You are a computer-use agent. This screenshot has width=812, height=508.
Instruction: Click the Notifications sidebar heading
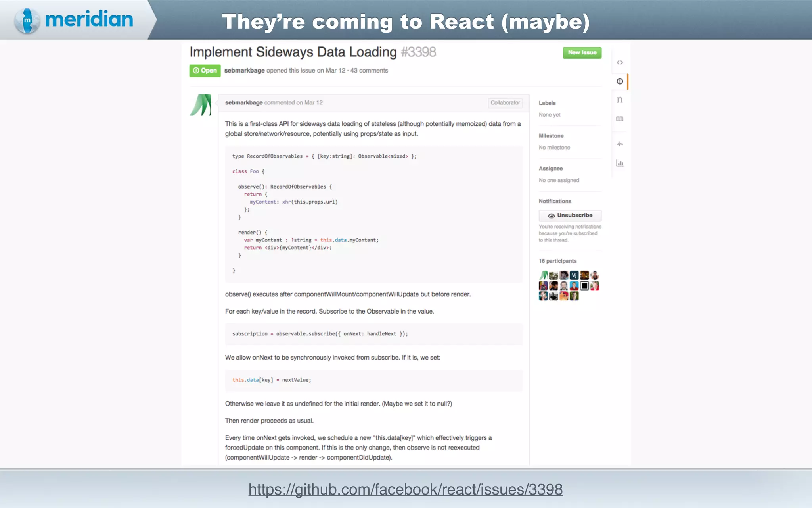pyautogui.click(x=555, y=201)
